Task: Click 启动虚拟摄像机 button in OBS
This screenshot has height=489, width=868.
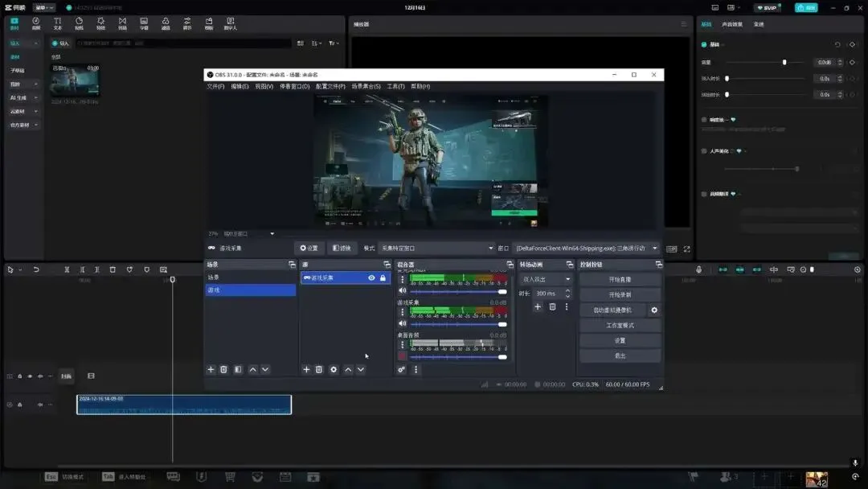Action: click(x=612, y=310)
